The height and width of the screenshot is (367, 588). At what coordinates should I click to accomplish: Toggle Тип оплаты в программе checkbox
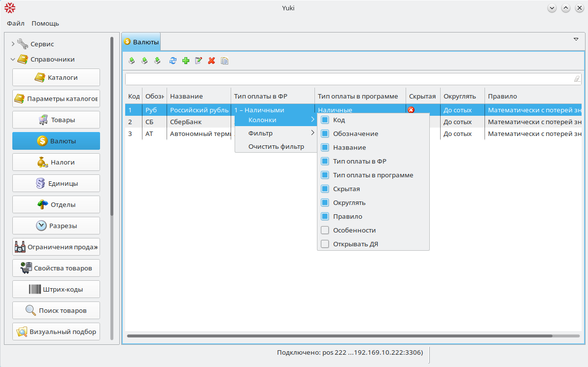pos(325,175)
